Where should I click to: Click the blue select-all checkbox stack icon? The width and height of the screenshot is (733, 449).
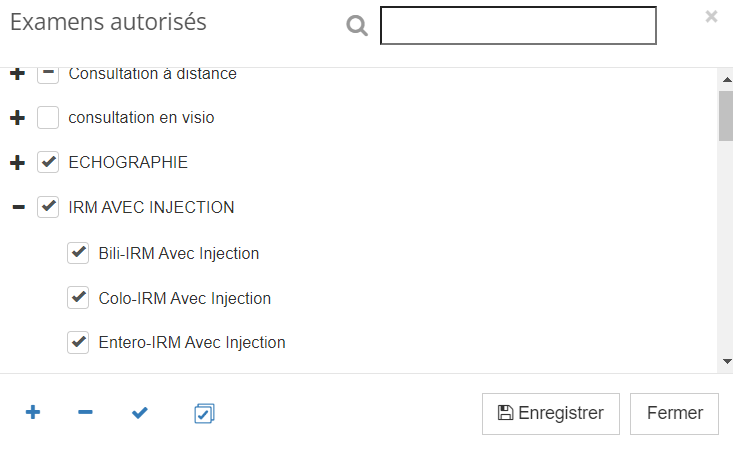(204, 413)
